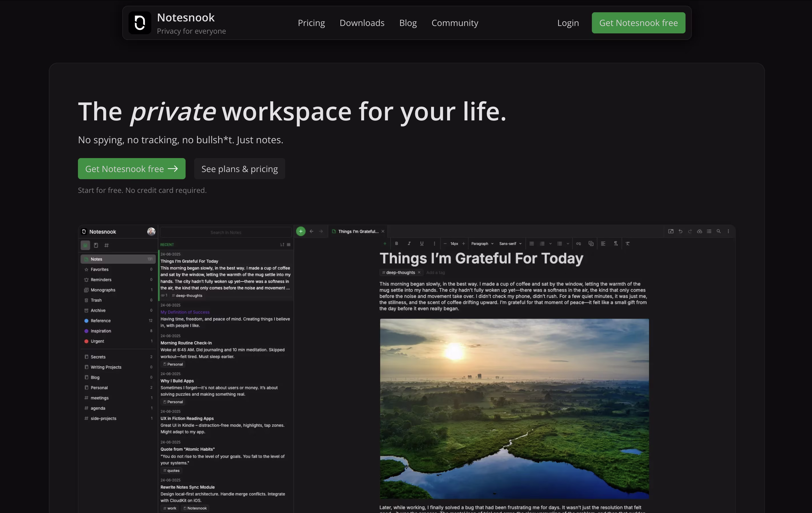
Task: Redo the last edit
Action: pos(690,231)
